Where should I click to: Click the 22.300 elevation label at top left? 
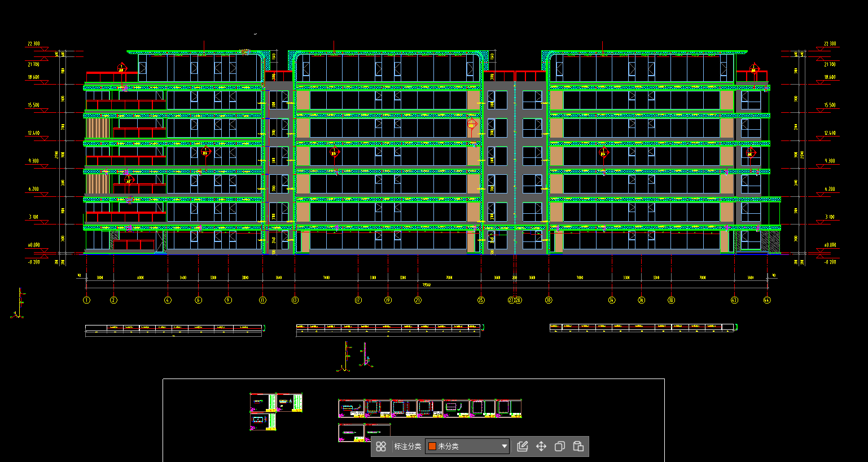[x=34, y=43]
